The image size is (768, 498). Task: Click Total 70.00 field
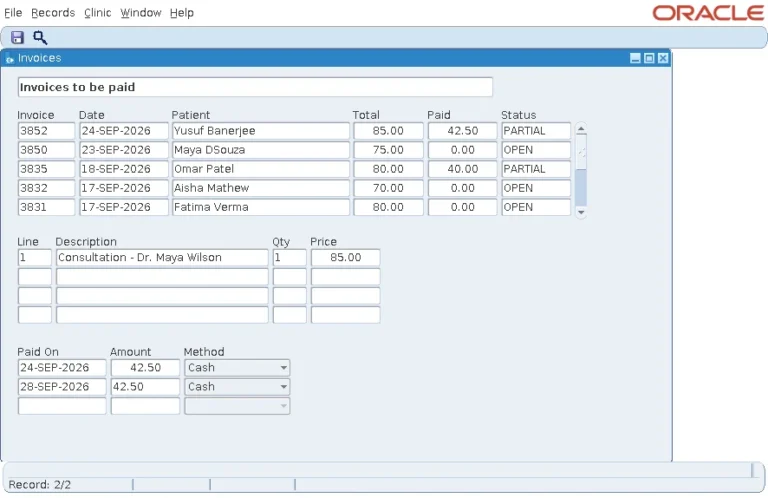[x=388, y=188]
